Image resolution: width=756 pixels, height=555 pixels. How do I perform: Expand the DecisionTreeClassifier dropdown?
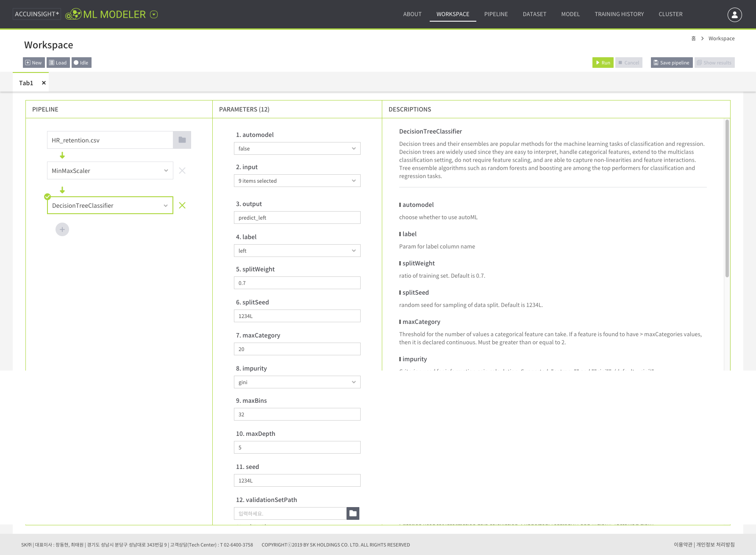tap(110, 205)
